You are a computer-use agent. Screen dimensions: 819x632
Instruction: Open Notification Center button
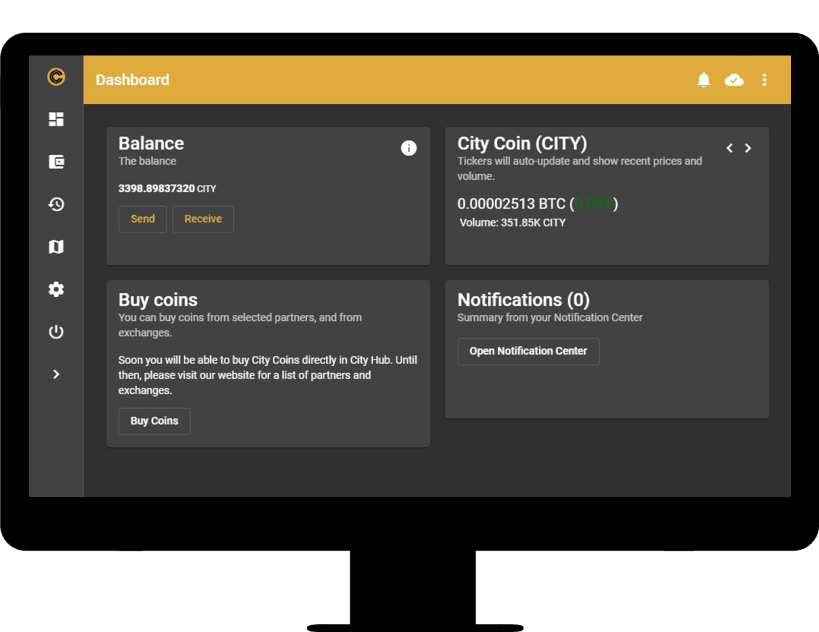tap(528, 351)
